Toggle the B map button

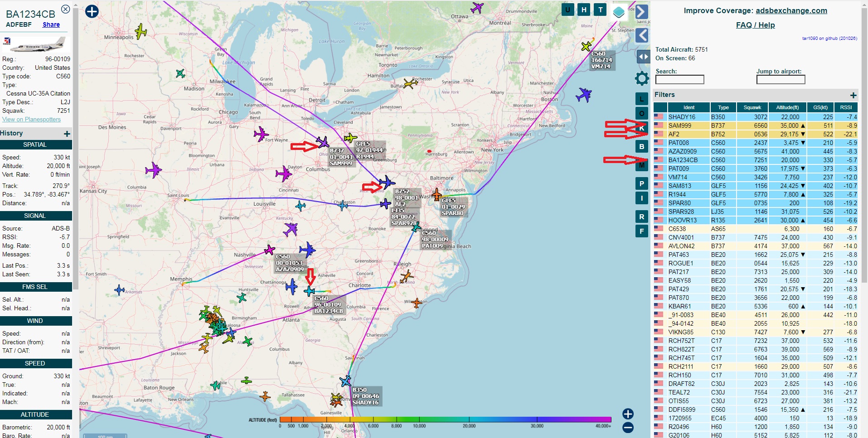pos(641,147)
